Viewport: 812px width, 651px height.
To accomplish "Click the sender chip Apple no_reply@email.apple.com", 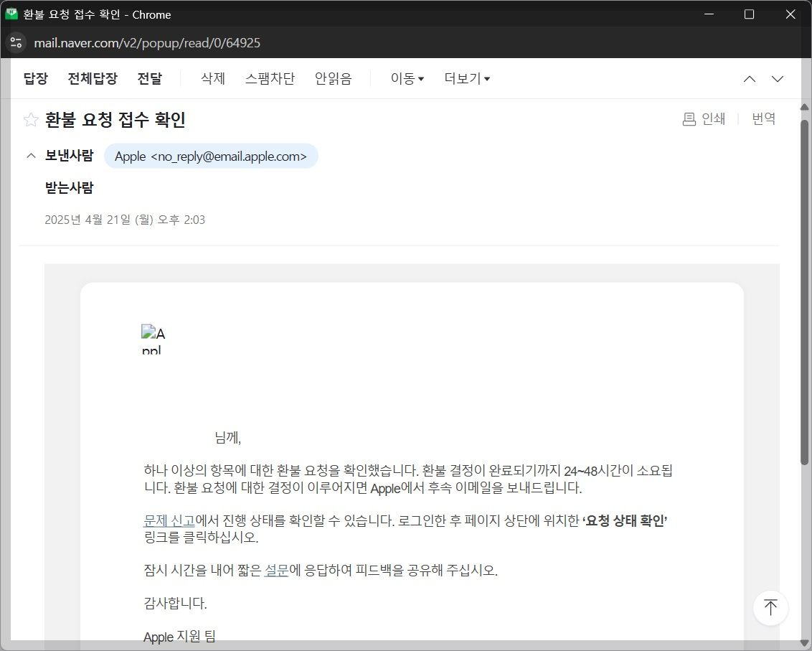I will click(x=211, y=156).
